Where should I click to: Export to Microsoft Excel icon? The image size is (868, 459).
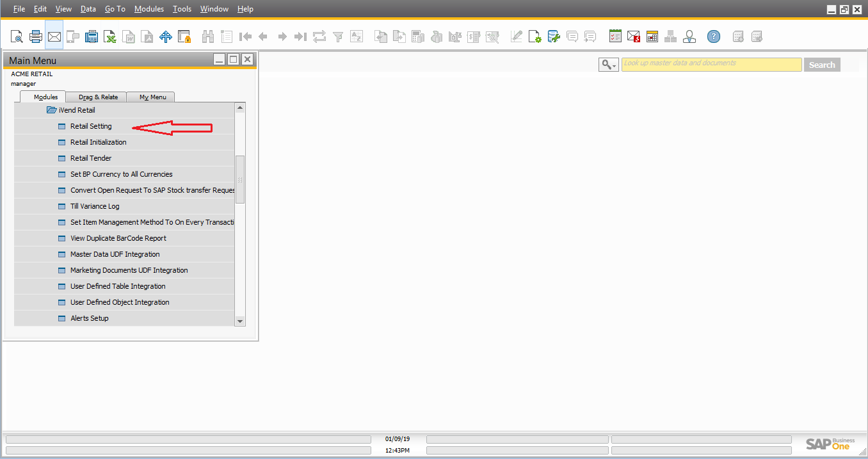coord(110,36)
